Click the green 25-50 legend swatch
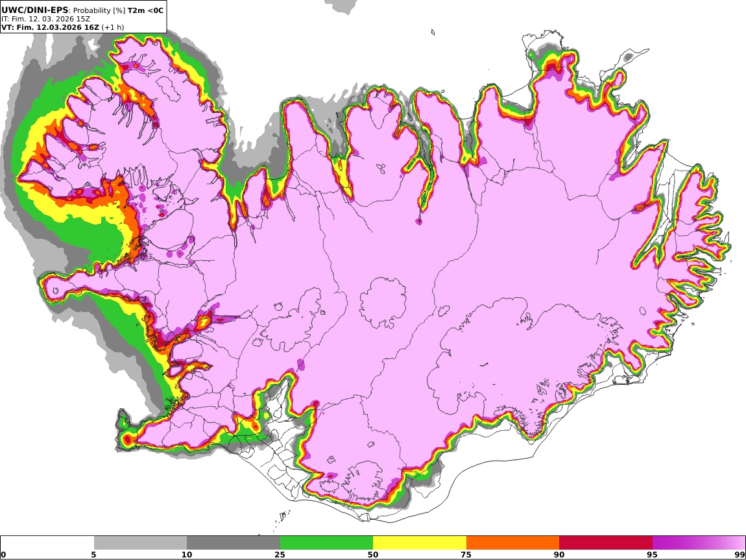 (x=326, y=542)
